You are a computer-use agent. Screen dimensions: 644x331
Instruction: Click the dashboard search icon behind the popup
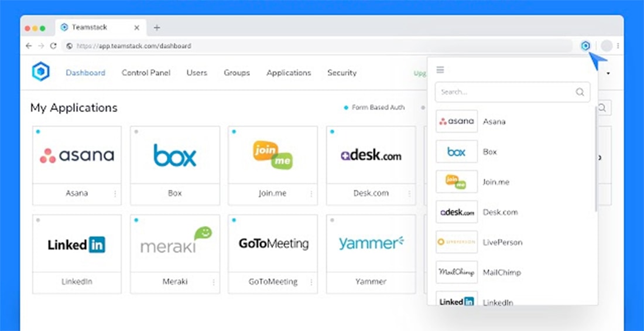click(x=602, y=108)
